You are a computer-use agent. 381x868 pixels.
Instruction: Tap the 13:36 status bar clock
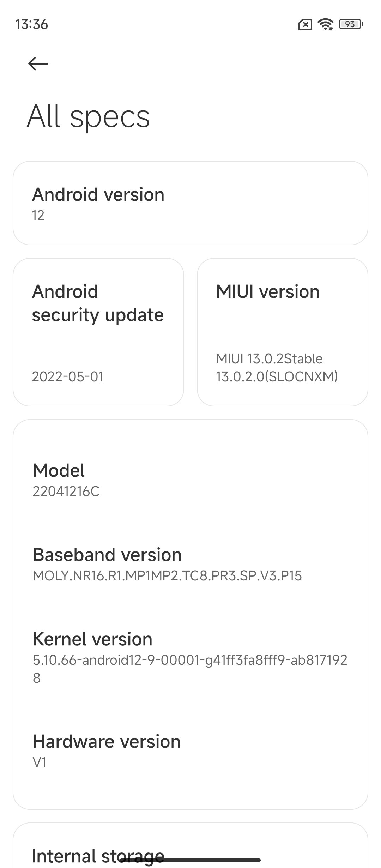pos(32,24)
